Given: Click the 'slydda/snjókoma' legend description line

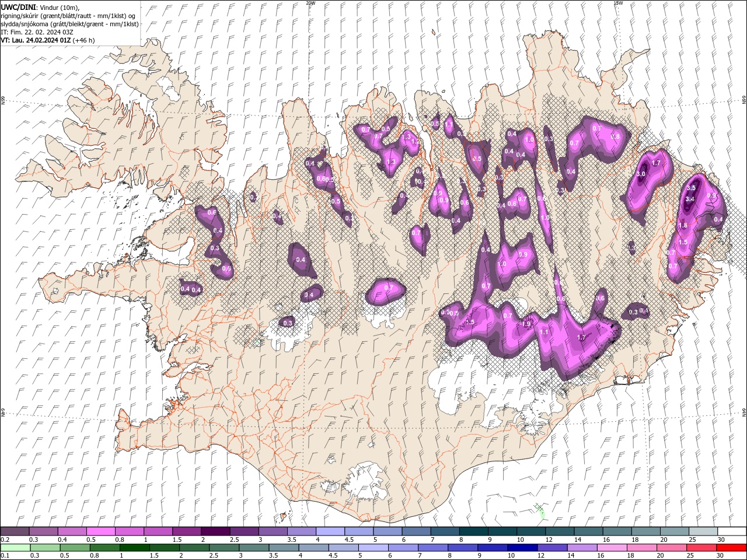Looking at the screenshot, I should (69, 24).
